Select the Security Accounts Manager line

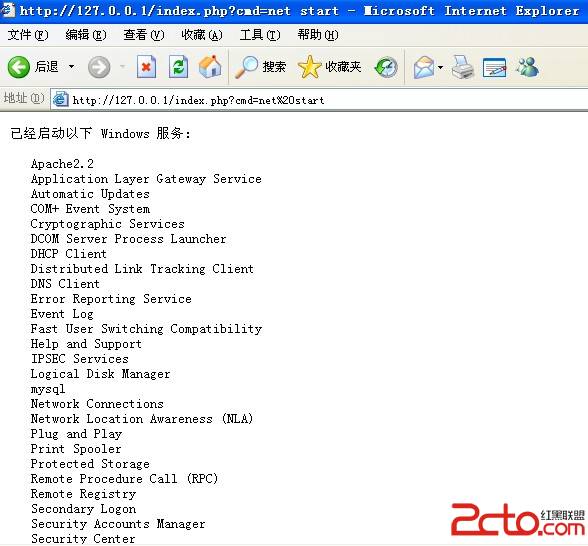click(x=118, y=524)
